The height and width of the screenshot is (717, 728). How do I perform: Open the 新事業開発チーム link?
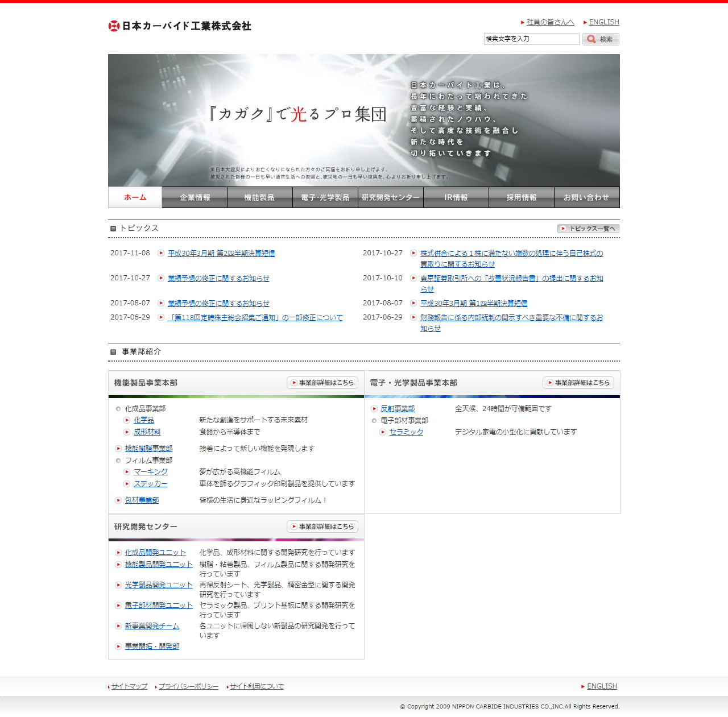click(x=152, y=626)
